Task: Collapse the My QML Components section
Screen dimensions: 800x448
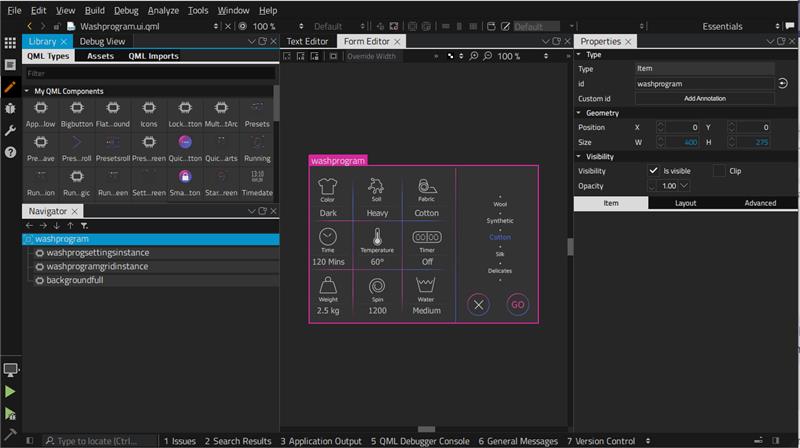Action: pyautogui.click(x=27, y=91)
